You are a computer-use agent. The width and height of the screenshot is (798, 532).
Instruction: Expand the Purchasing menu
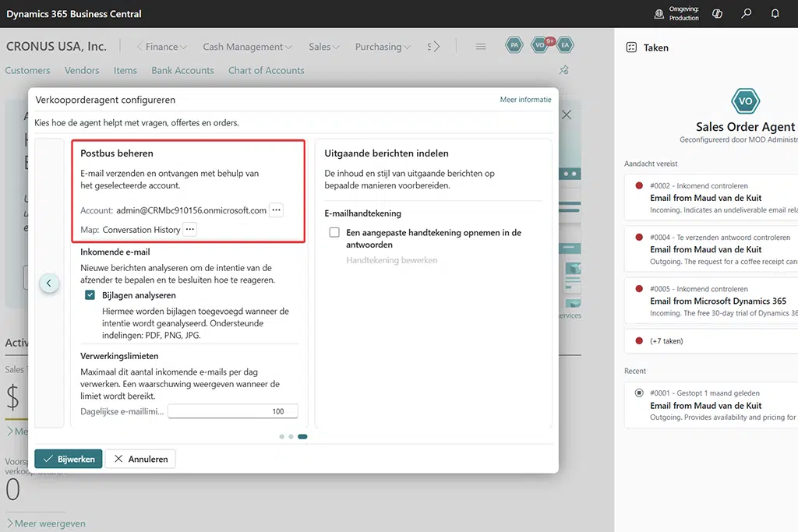pyautogui.click(x=383, y=47)
